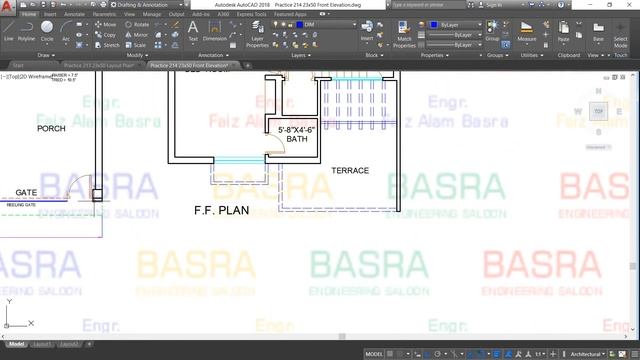The width and height of the screenshot is (640, 360).
Task: Open the Drafting & Annotation workspace dropdown
Action: click(x=147, y=5)
